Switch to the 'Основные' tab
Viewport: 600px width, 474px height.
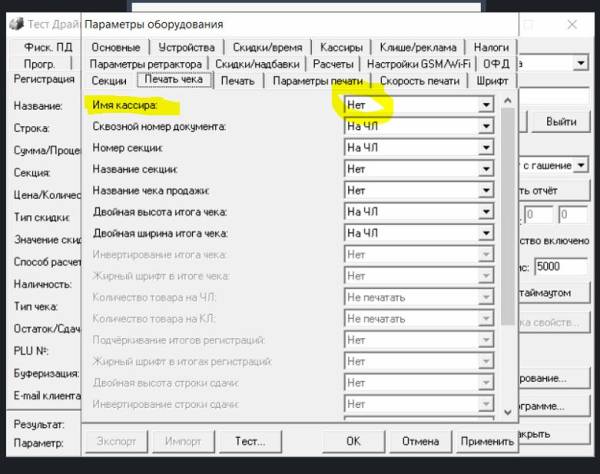[x=116, y=47]
